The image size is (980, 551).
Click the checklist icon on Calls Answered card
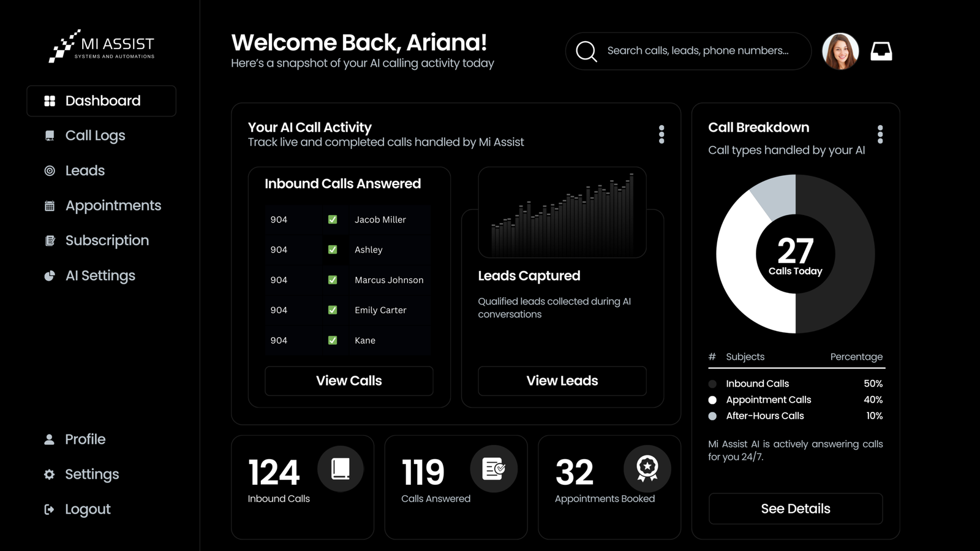494,469
